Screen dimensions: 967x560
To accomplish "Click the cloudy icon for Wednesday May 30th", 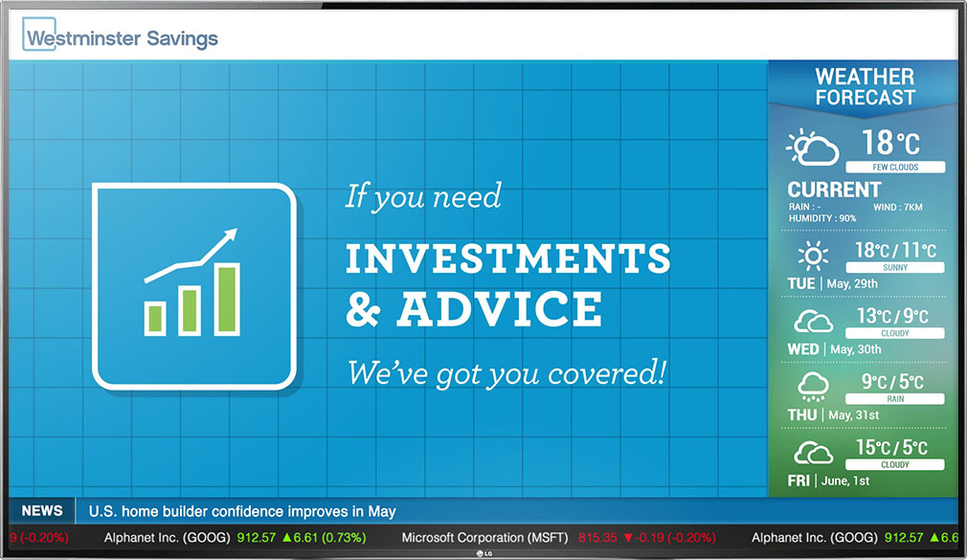I will point(812,322).
